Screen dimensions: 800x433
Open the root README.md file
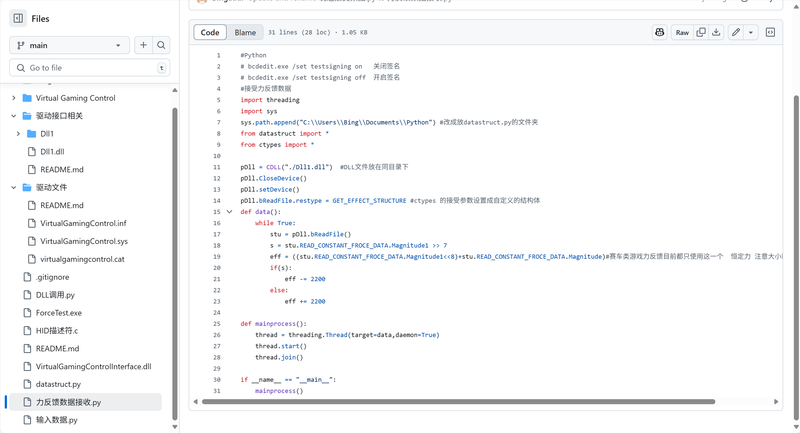click(57, 348)
